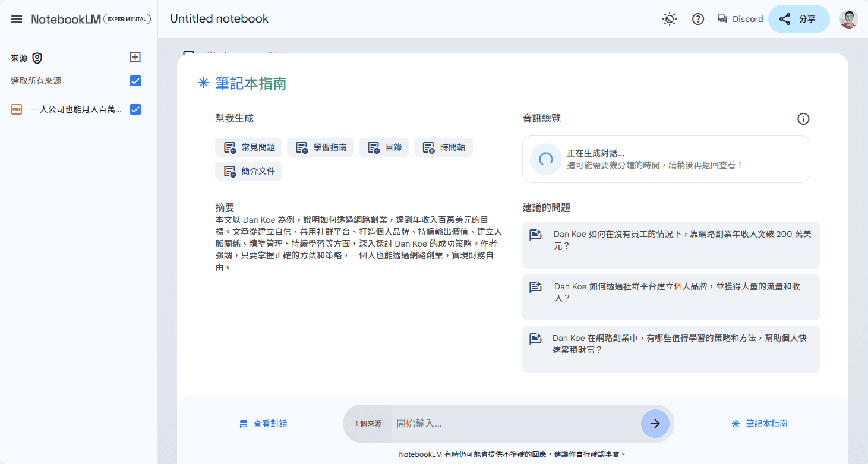Click the shield icon next to 來源
The width and height of the screenshot is (868, 464).
pos(37,58)
